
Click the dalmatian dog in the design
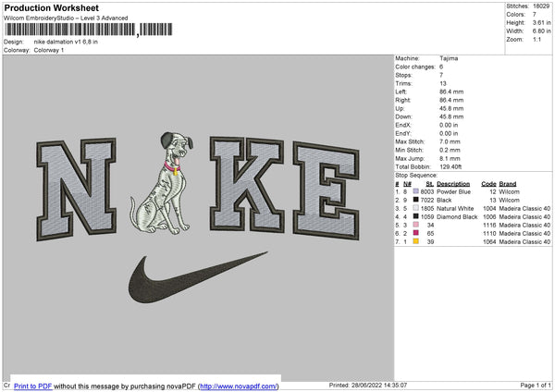coord(162,183)
